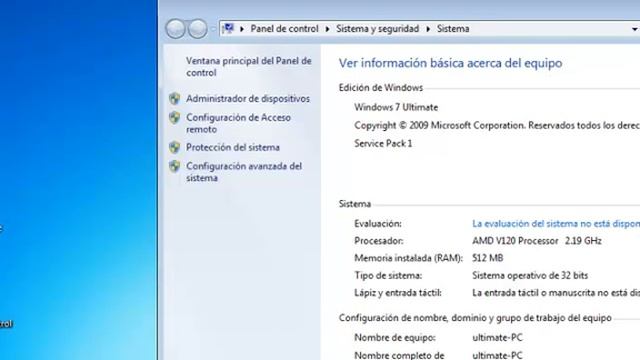The width and height of the screenshot is (640, 360).
Task: Click the Configuración de nombre, dominio section header
Action: coord(475,318)
